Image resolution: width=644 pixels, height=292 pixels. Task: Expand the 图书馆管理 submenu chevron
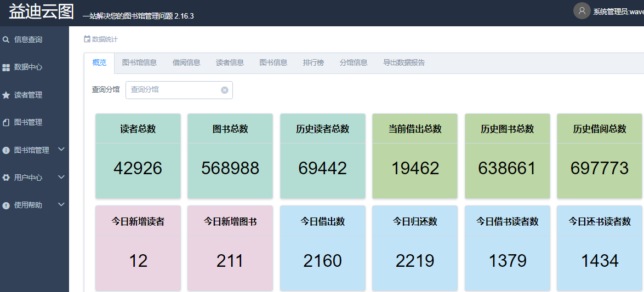tap(61, 149)
